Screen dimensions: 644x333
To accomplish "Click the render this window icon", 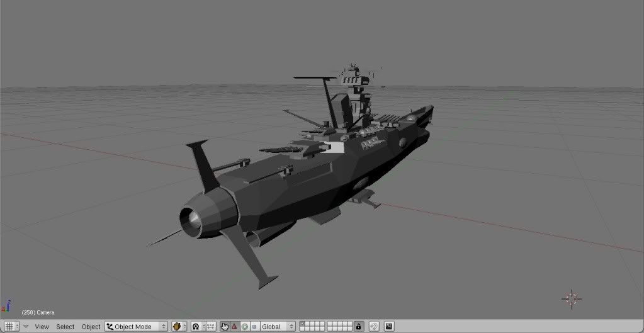I will pos(389,327).
